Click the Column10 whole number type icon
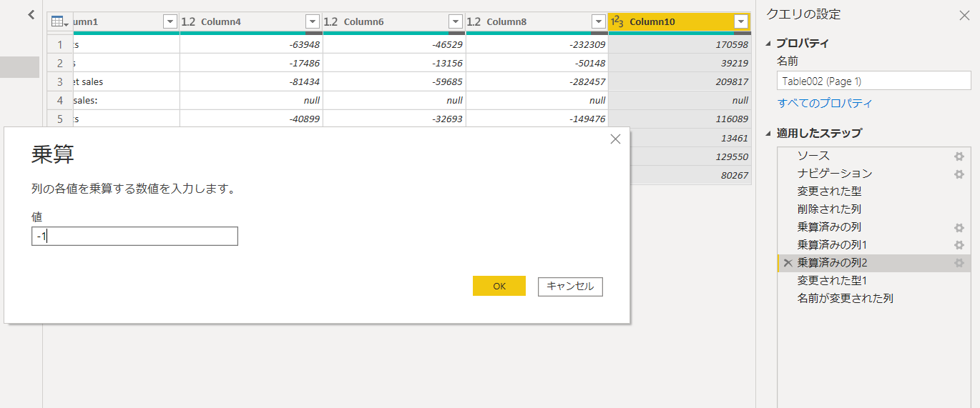 tap(617, 22)
